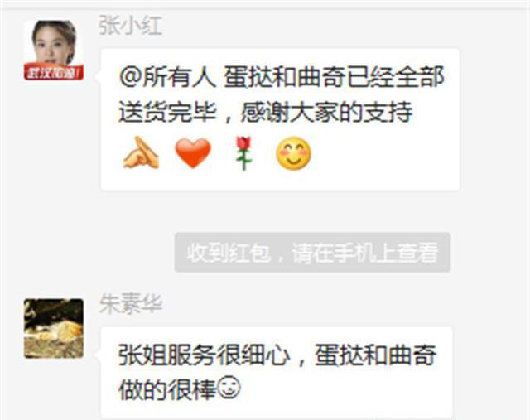
Task: Click the red banner on 张小红's avatar
Action: pos(54,72)
